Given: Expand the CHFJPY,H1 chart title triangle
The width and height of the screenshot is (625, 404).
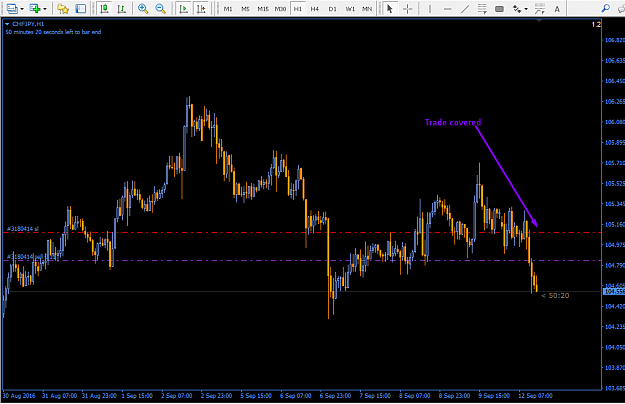Looking at the screenshot, I should (x=7, y=24).
